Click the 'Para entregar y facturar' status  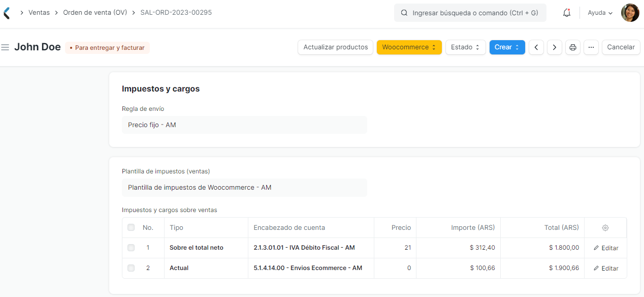coord(107,48)
